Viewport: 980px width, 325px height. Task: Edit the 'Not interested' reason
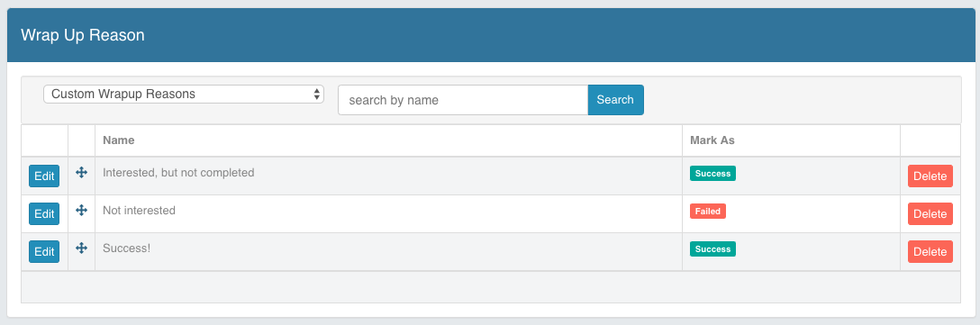(x=44, y=213)
